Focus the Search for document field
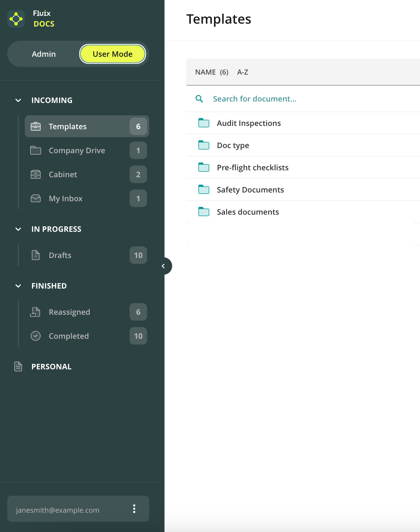This screenshot has width=420, height=532. pyautogui.click(x=255, y=99)
